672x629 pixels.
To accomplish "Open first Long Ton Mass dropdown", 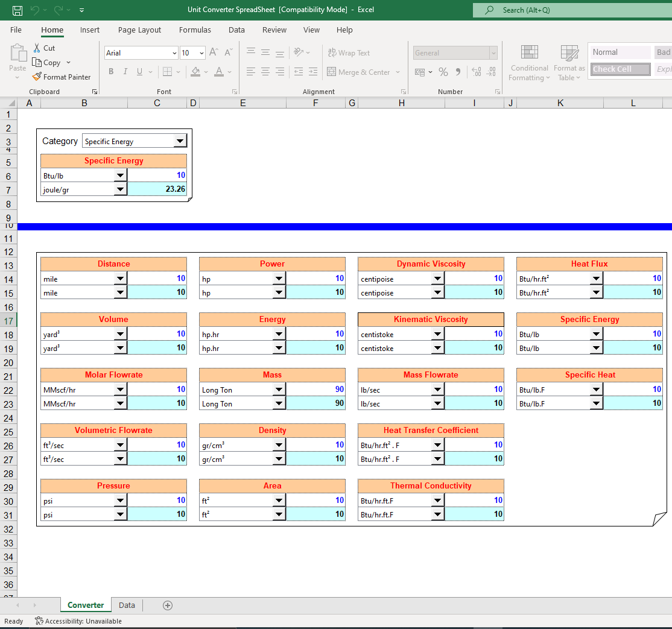I will point(279,390).
